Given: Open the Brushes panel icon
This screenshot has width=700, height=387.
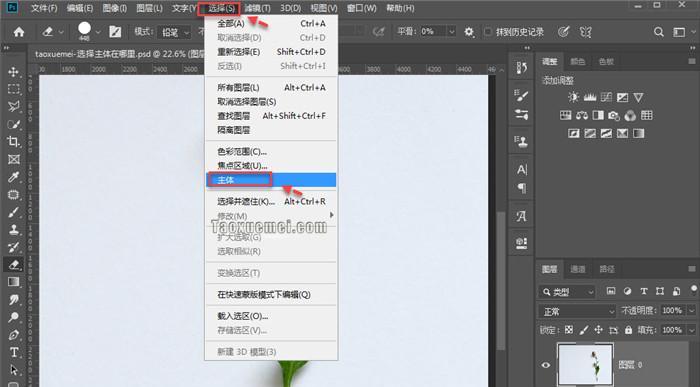Looking at the screenshot, I should 521,95.
